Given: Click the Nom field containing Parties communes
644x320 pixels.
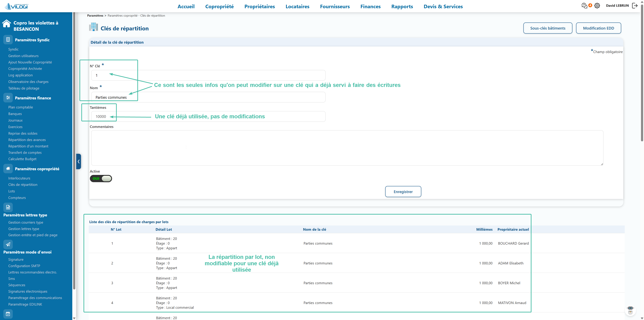Looking at the screenshot, I should tap(208, 97).
